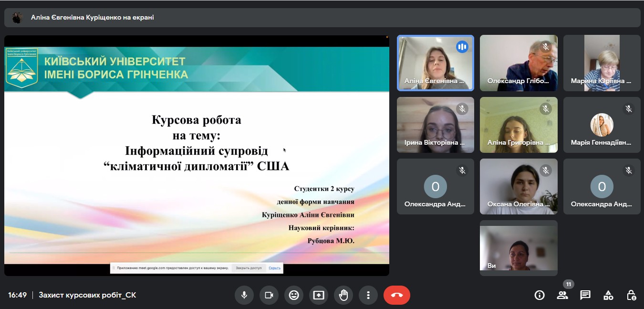
Task: Click the 'Скрыть' link in sharing bar
Action: 274,268
